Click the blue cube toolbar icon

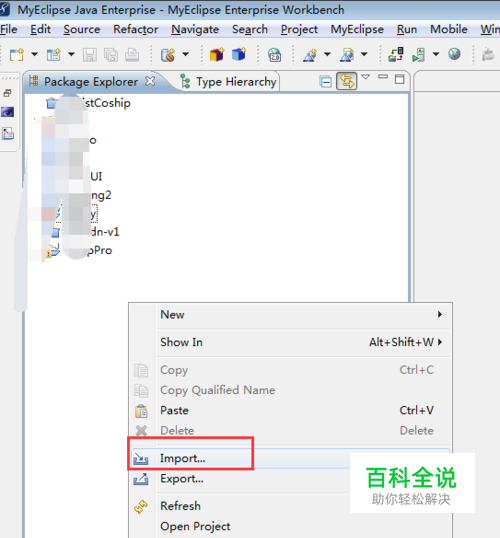(x=239, y=55)
